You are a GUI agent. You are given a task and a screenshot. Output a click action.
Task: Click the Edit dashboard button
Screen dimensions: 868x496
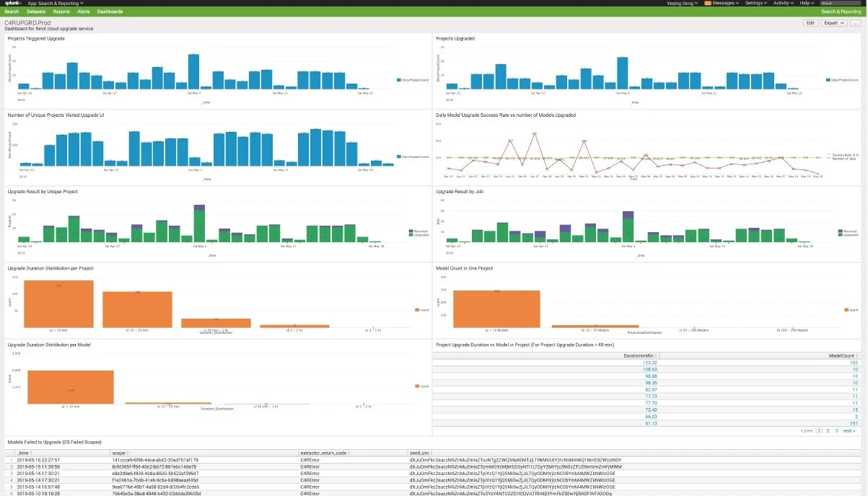[810, 23]
